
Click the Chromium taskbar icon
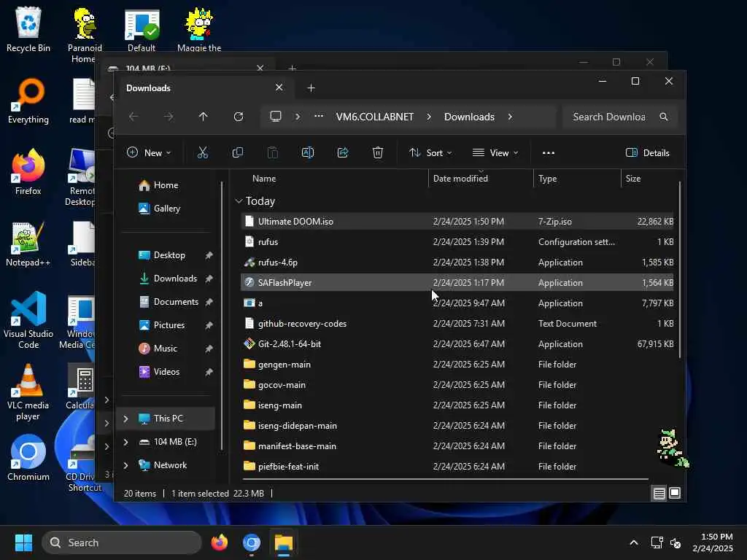[x=251, y=542]
